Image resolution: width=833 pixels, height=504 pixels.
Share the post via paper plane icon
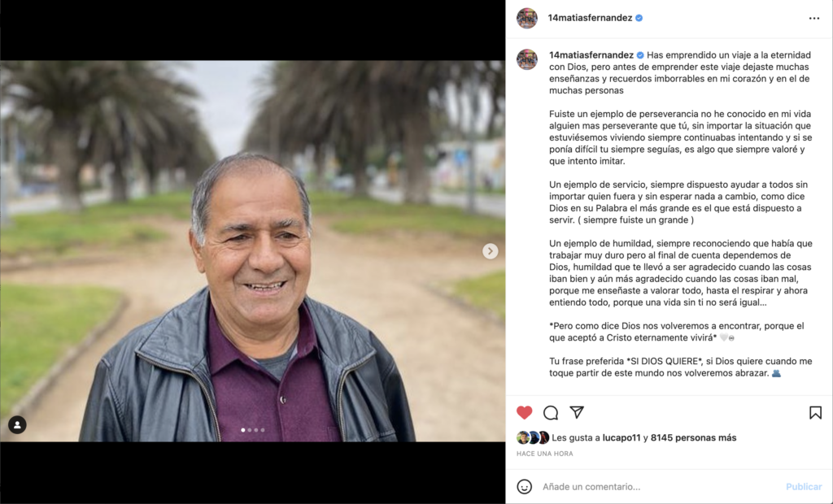pos(577,412)
